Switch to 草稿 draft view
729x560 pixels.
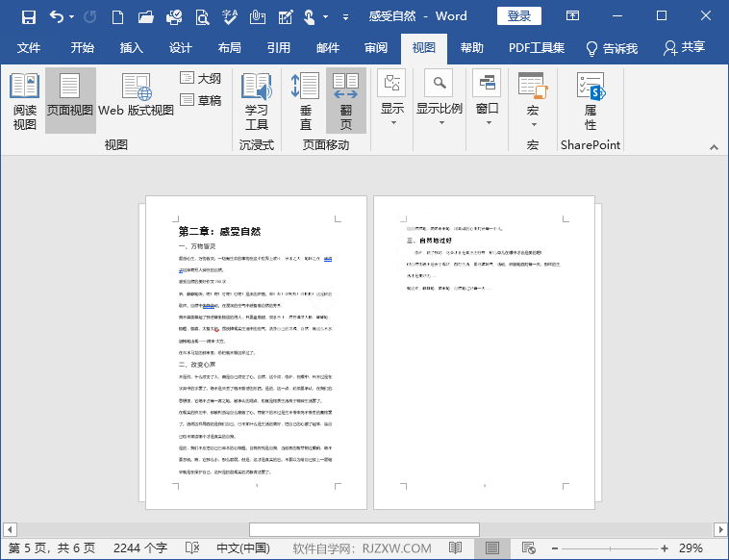pos(200,100)
